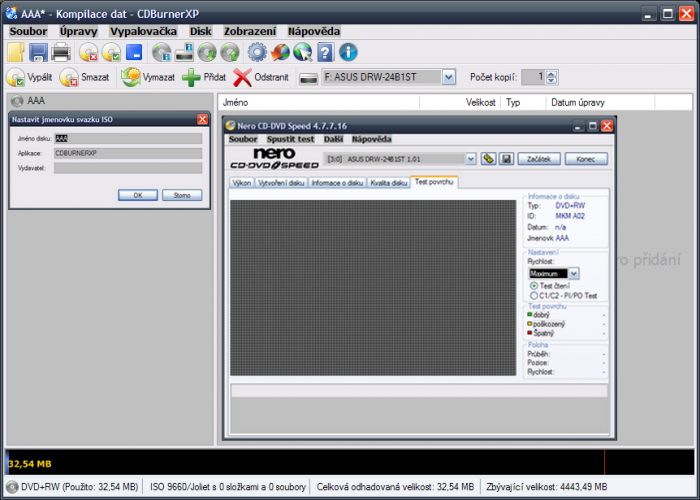
Task: Open the Další menu in Nero
Action: point(333,139)
